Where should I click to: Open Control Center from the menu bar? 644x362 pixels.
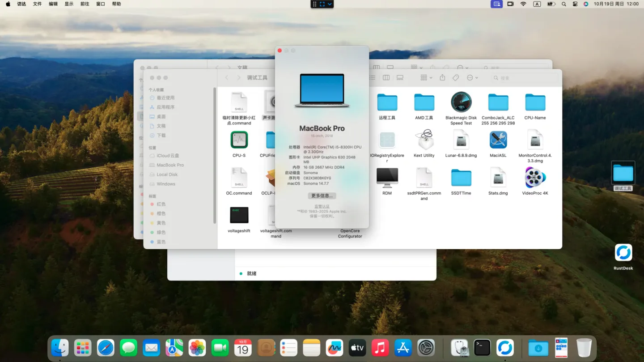pyautogui.click(x=575, y=4)
